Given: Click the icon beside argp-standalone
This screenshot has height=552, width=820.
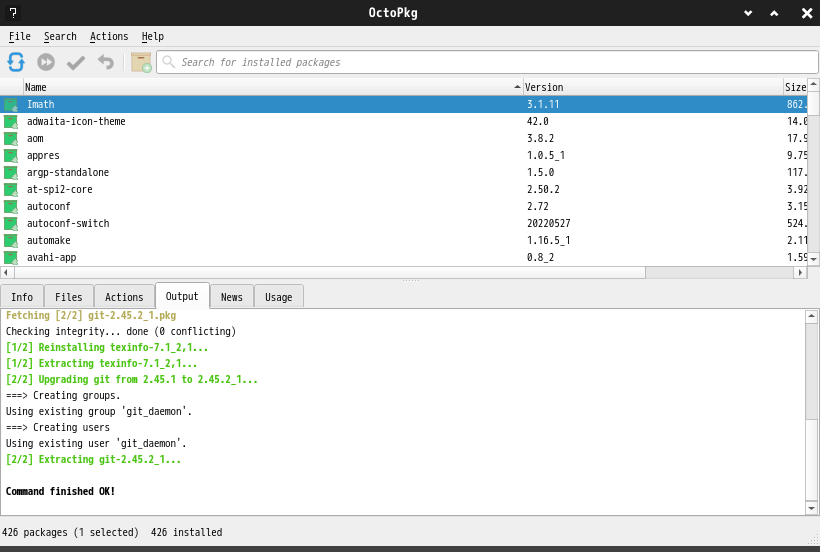Looking at the screenshot, I should (x=11, y=172).
